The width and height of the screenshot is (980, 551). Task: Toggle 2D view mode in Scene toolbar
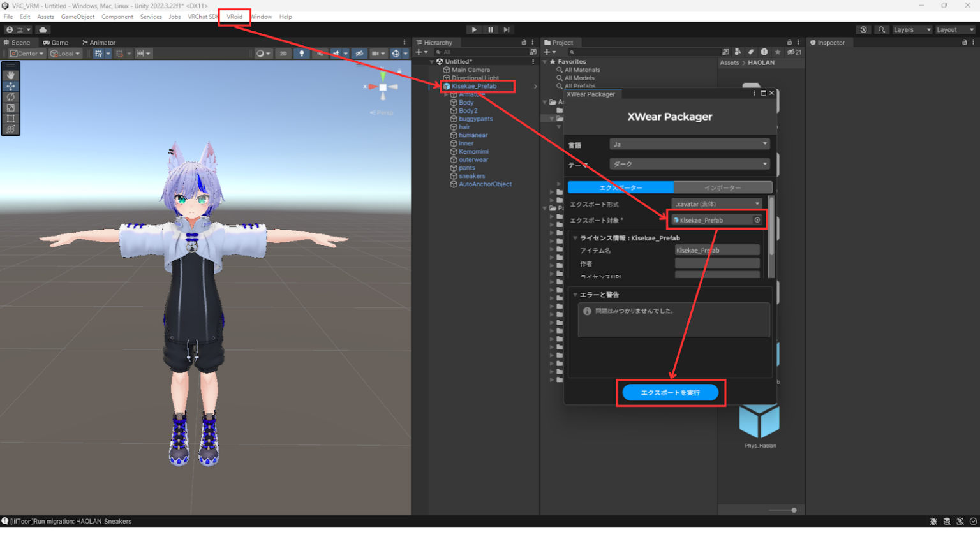pyautogui.click(x=283, y=54)
